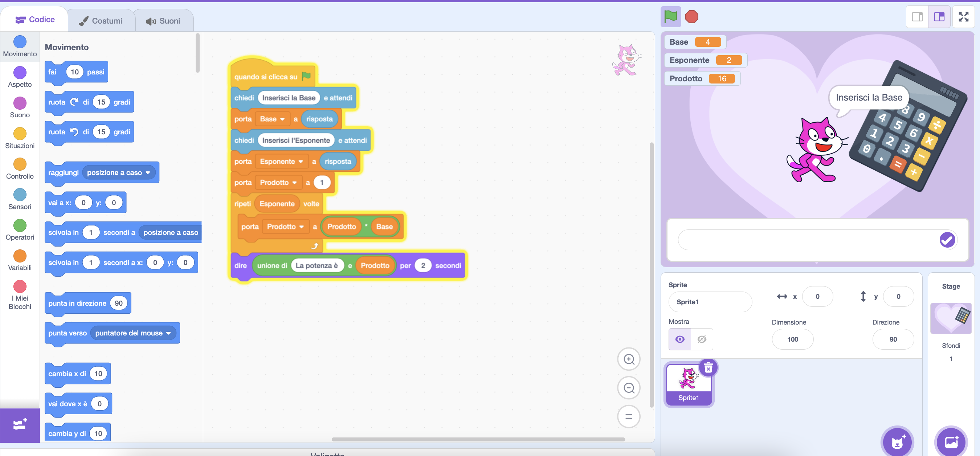Select the Aspetto block category
The height and width of the screenshot is (456, 980).
pyautogui.click(x=20, y=77)
